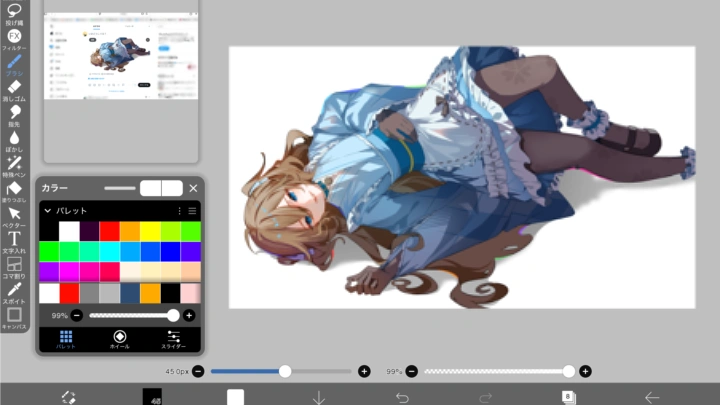Switch to Color Wheel tab
The height and width of the screenshot is (405, 720).
(x=119, y=340)
